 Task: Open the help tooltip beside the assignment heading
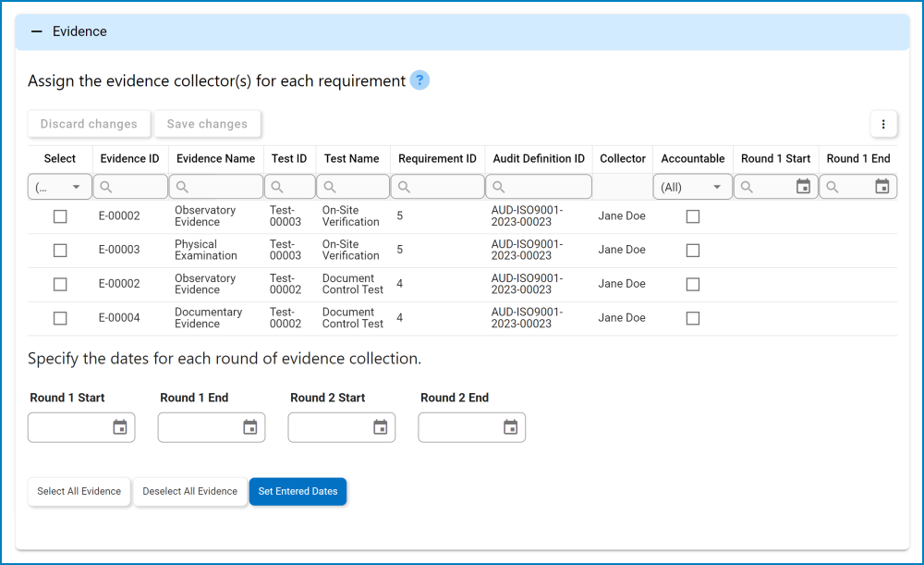click(419, 80)
